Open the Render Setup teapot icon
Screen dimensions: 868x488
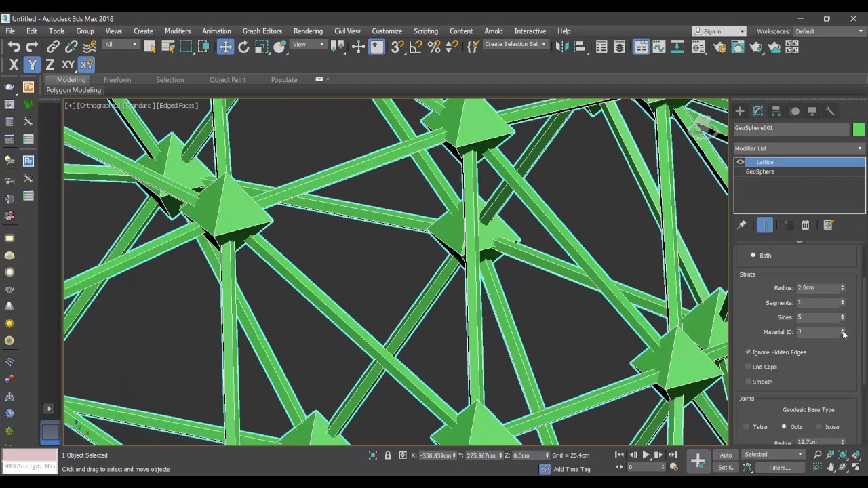[x=719, y=47]
